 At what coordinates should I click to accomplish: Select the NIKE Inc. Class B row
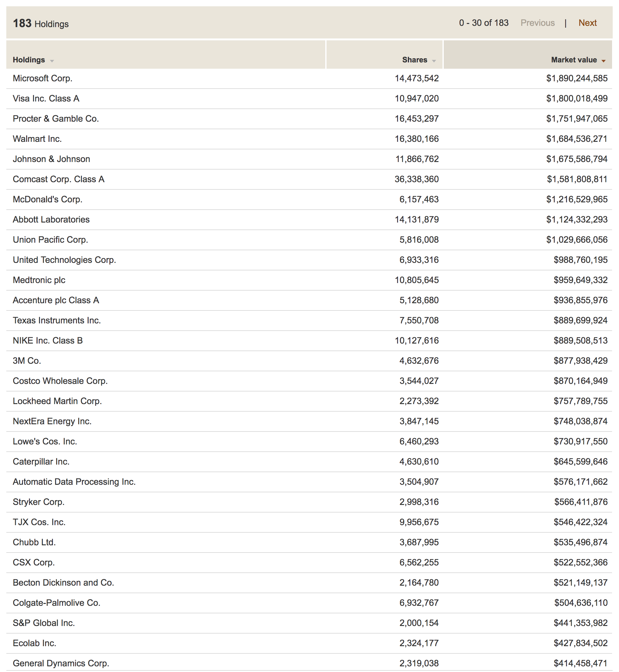pos(48,340)
